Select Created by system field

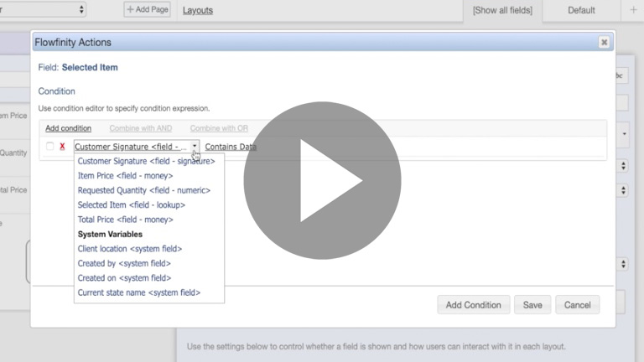click(124, 263)
